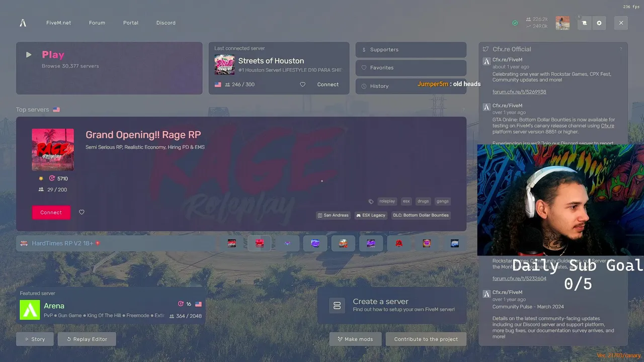The height and width of the screenshot is (362, 644).
Task: Click the Twitter bird icon in Cfx.re Official
Action: click(x=486, y=49)
